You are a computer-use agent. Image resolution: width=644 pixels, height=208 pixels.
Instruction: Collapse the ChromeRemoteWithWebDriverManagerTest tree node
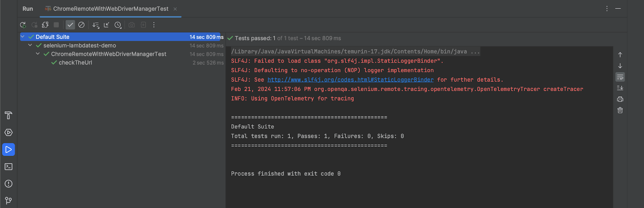pyautogui.click(x=38, y=54)
